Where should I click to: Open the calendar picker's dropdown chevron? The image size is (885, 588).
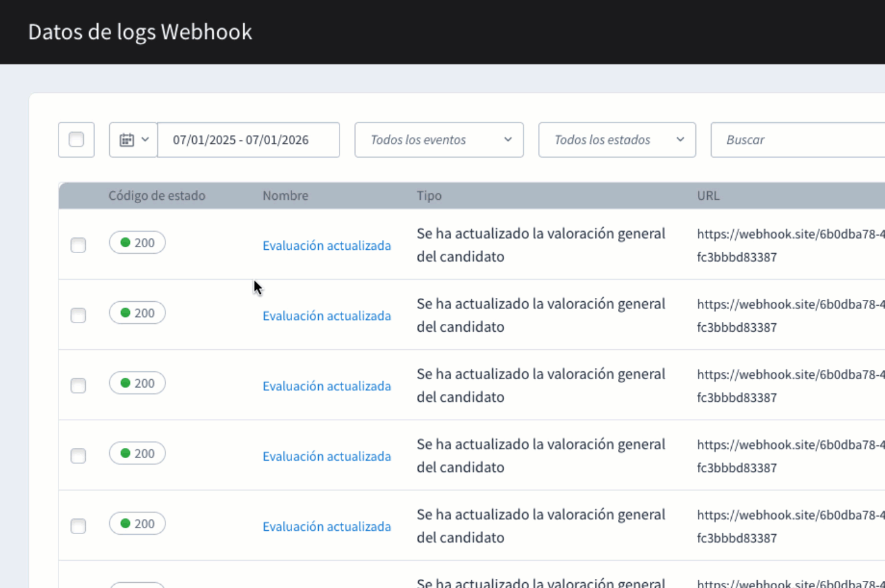(x=145, y=139)
